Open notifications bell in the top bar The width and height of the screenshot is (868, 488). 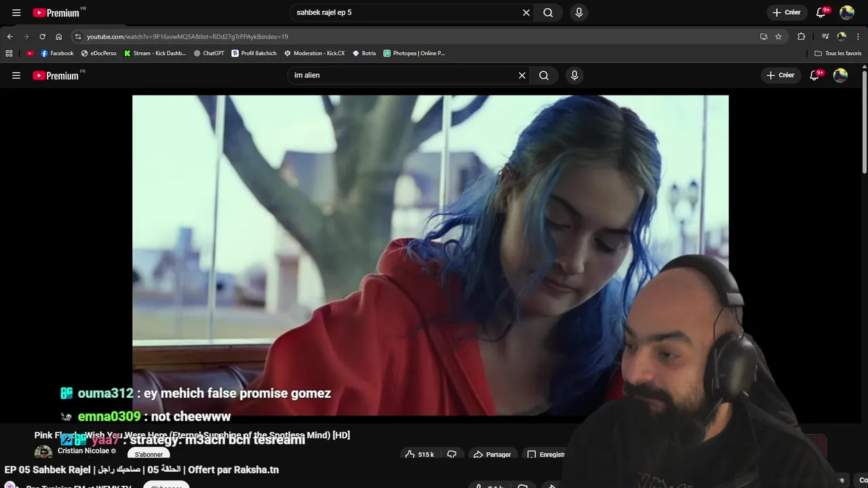click(821, 12)
